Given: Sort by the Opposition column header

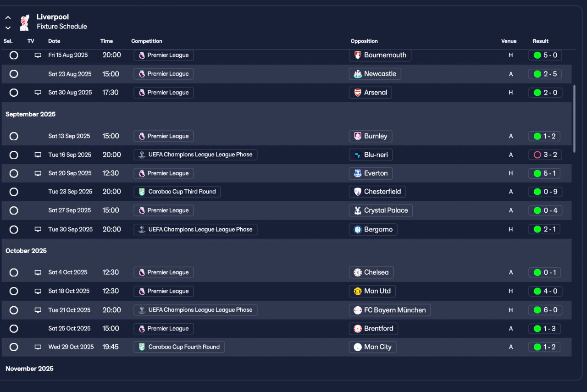Looking at the screenshot, I should [364, 41].
